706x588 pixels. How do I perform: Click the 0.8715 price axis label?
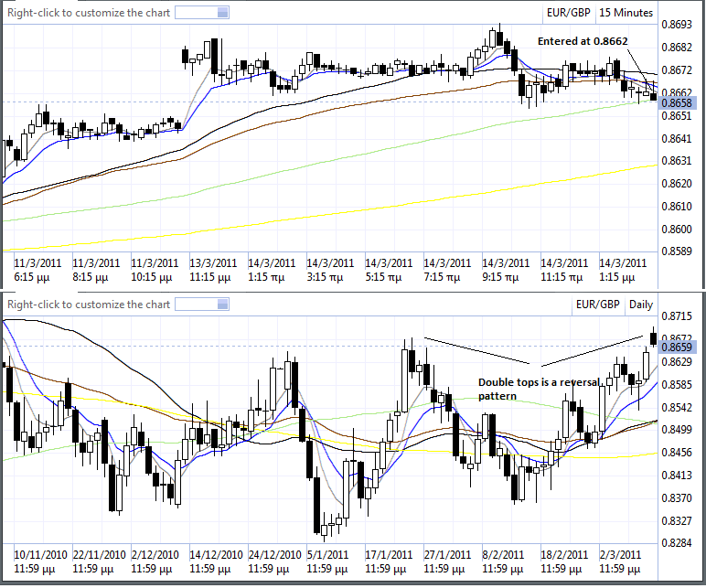tap(677, 316)
